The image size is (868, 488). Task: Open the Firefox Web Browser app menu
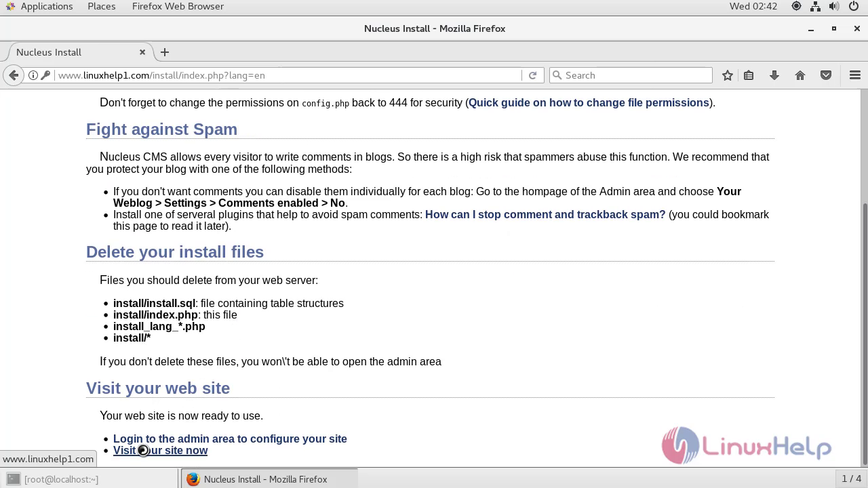pos(178,6)
